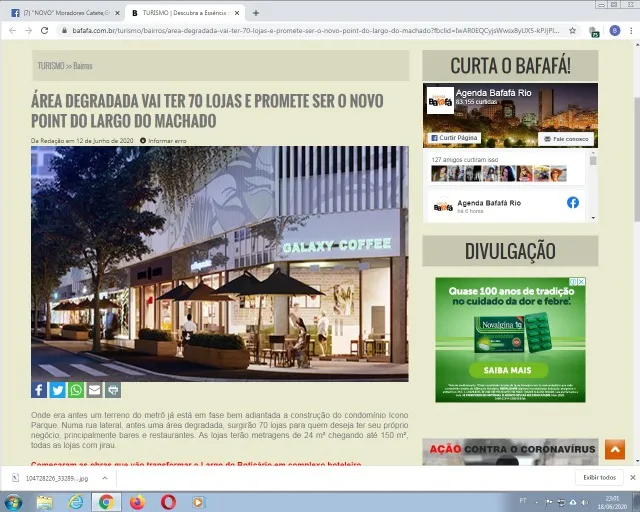Click the address bar URL
The width and height of the screenshot is (640, 512).
tap(315, 31)
